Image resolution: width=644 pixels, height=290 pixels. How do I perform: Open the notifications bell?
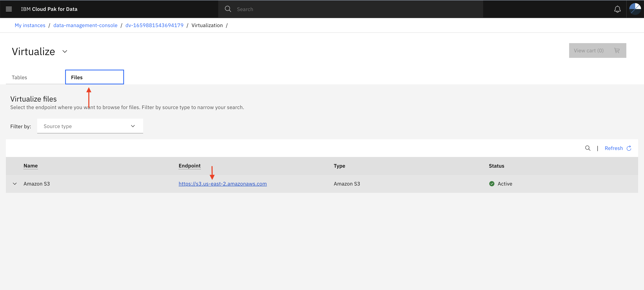(617, 9)
